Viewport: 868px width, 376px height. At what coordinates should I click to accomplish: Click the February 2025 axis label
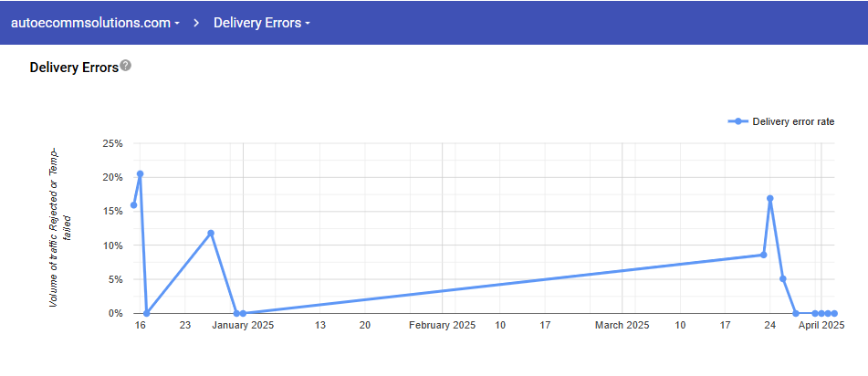click(442, 325)
